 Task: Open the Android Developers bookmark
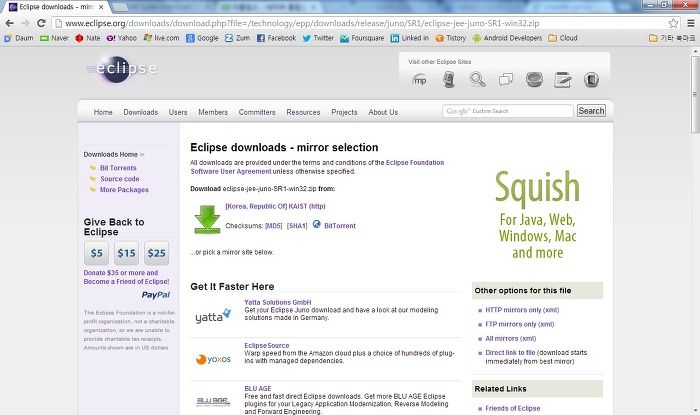(507, 38)
